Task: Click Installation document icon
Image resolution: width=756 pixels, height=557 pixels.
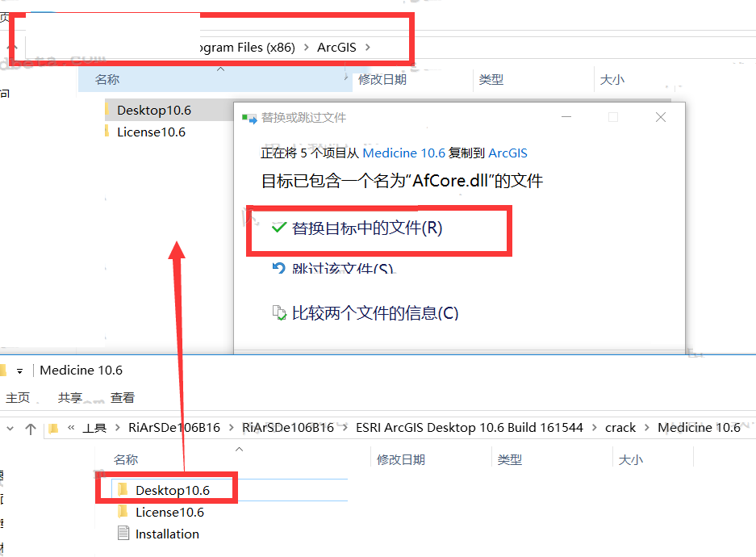Action: pyautogui.click(x=123, y=533)
